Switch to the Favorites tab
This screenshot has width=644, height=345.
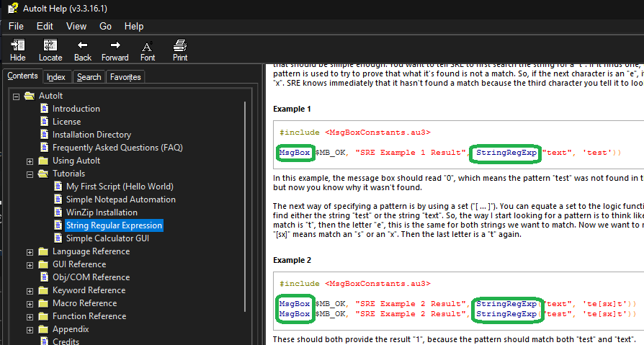125,77
